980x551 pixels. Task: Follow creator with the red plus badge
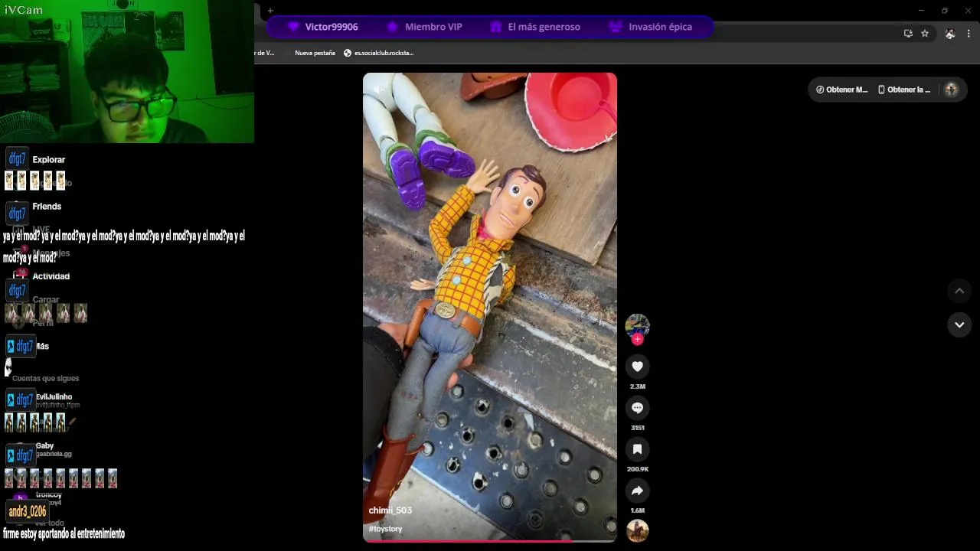637,339
